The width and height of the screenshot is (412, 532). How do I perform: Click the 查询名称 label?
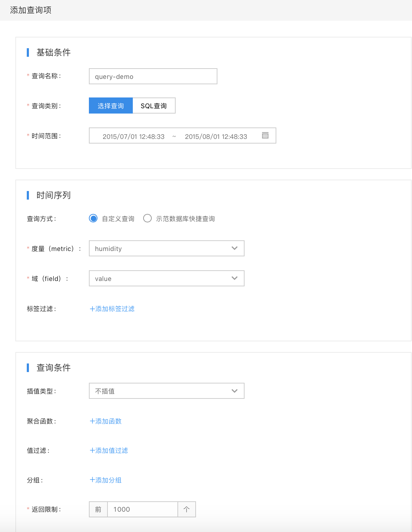(46, 76)
